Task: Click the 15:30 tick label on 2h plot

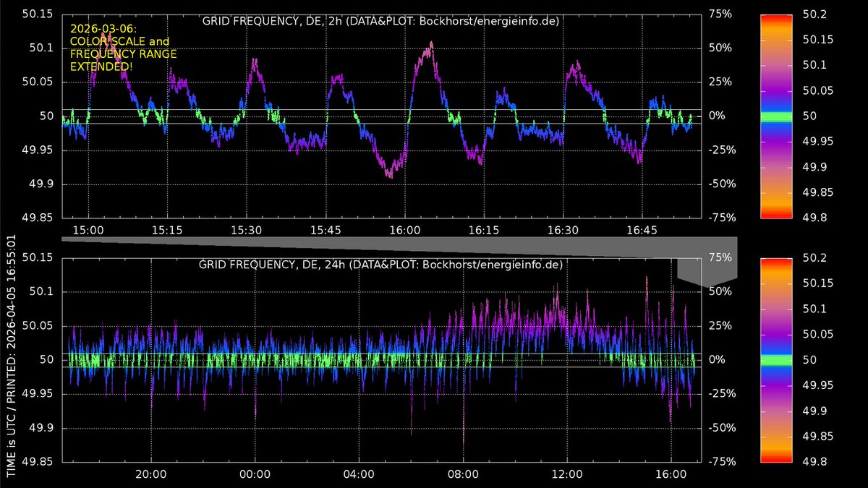Action: [247, 229]
